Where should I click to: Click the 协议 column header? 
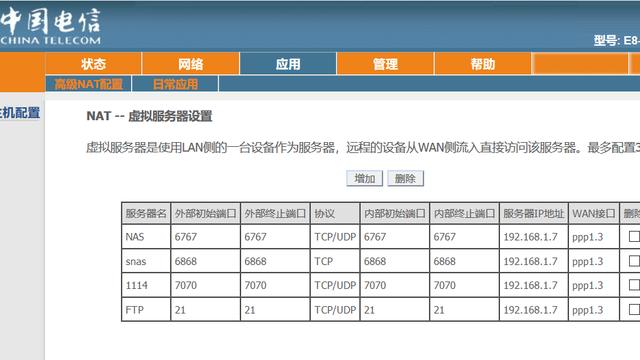(335, 213)
